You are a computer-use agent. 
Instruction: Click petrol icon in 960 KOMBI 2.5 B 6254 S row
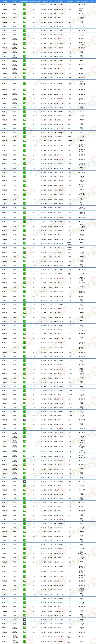tap(25, 94)
